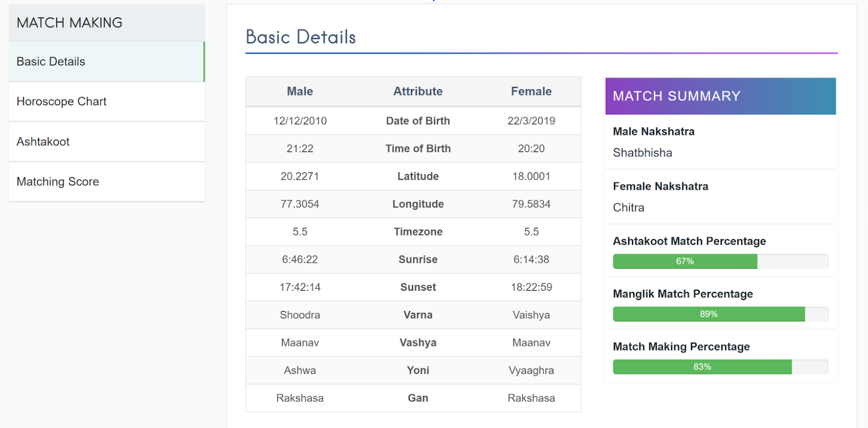Screen dimensions: 868x428
Task: Open the Matching Score tab
Action: pos(58,182)
